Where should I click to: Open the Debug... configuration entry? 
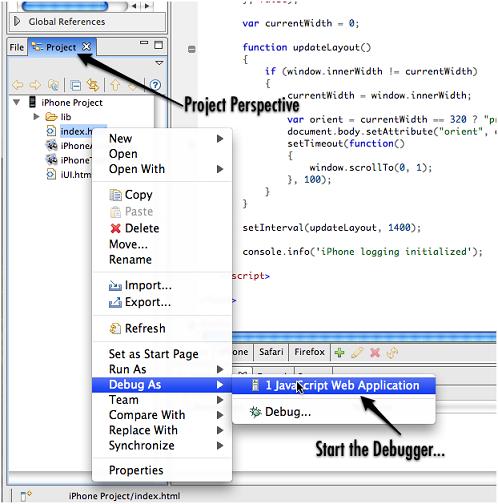click(334, 412)
